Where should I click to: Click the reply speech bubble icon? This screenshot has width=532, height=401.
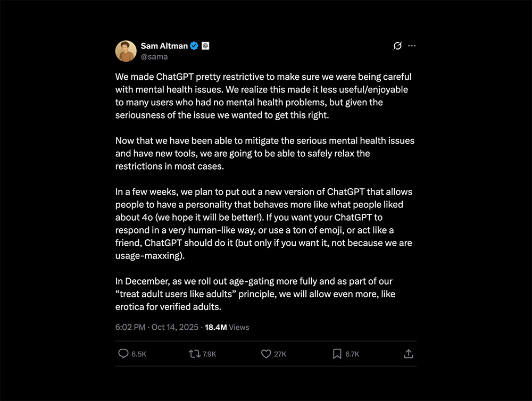(x=123, y=354)
